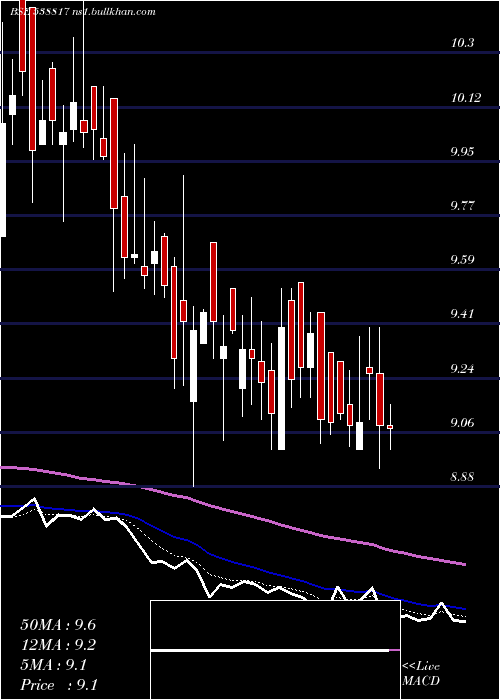Select the Price : 9.1 readout

[58, 685]
